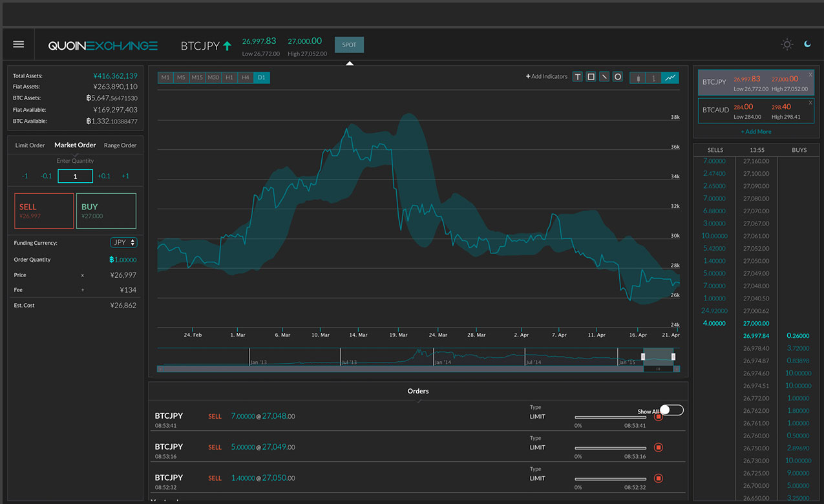Cancel the 27,048 sell order

click(x=659, y=416)
